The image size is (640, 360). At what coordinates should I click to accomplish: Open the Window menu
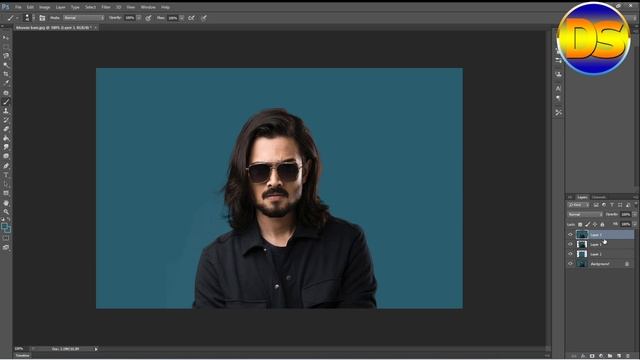click(148, 7)
